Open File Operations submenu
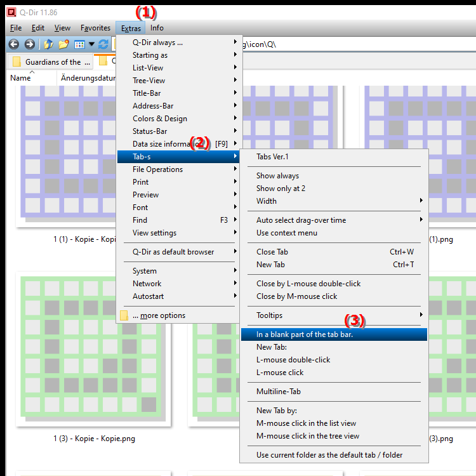 (178, 169)
